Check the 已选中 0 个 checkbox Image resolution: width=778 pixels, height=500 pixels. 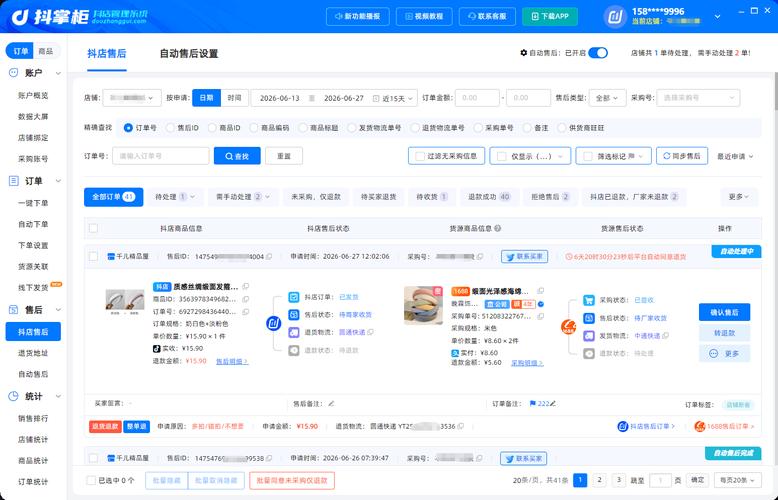[91, 480]
